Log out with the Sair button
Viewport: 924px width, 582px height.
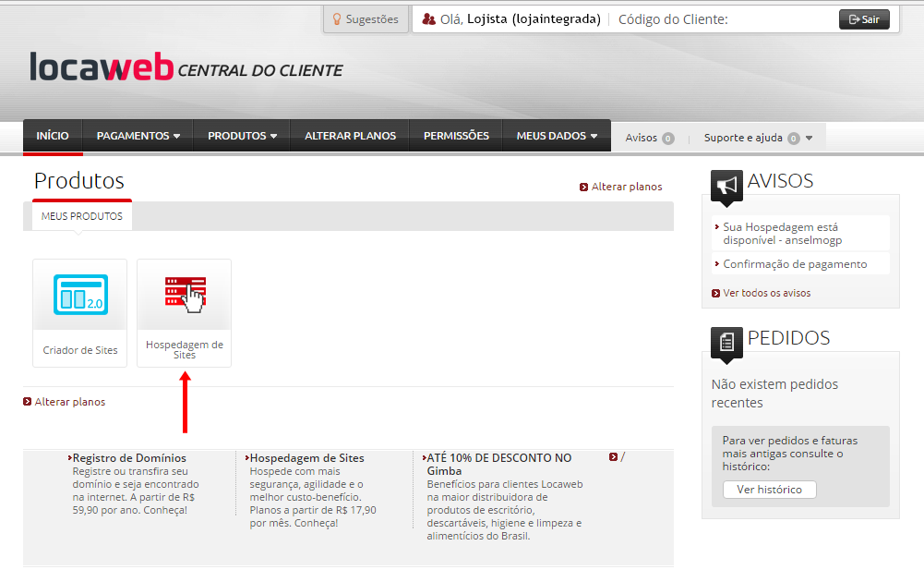point(864,19)
